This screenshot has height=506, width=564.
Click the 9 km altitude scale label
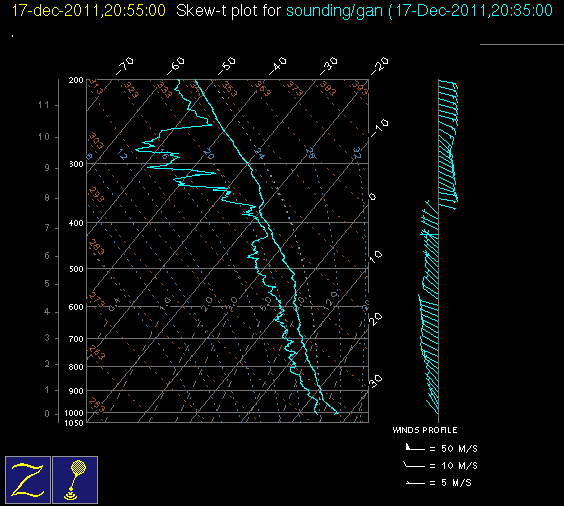(x=47, y=168)
